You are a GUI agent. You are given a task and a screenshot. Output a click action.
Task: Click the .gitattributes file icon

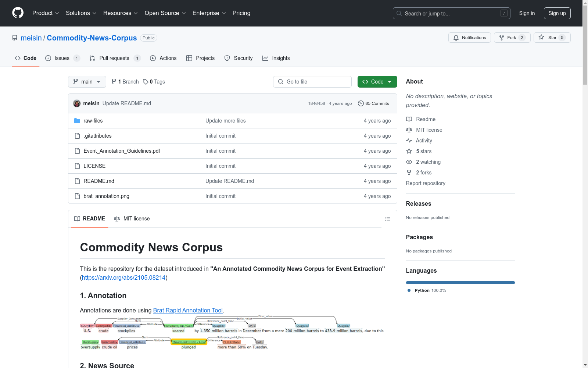tap(77, 136)
